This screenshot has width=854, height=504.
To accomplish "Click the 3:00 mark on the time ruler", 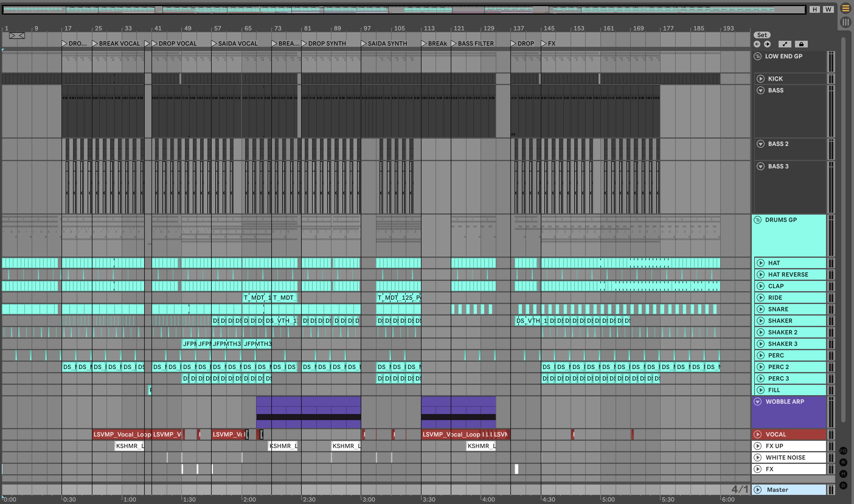I will tap(369, 499).
